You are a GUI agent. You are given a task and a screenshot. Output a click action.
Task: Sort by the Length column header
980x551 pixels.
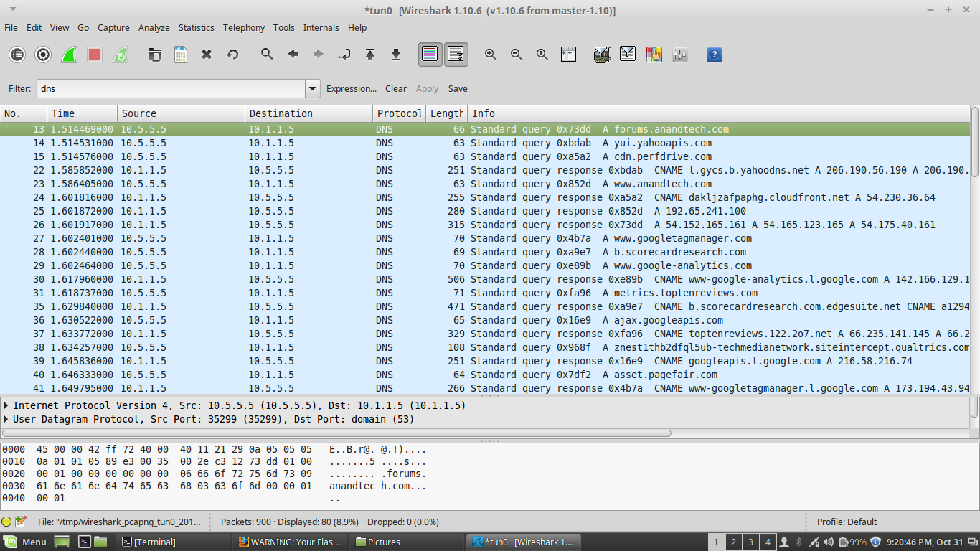pos(446,113)
